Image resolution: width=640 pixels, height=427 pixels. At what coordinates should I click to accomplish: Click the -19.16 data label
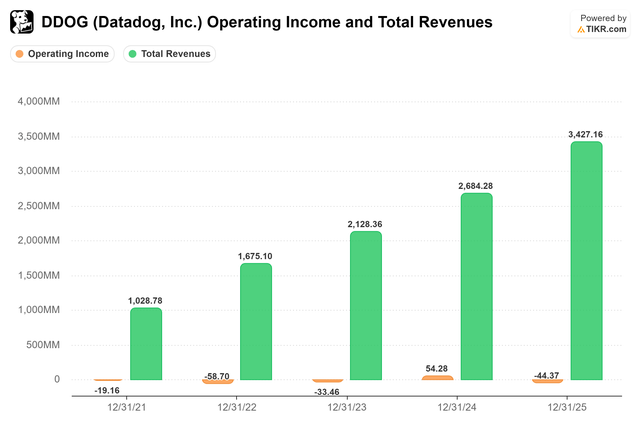click(107, 391)
